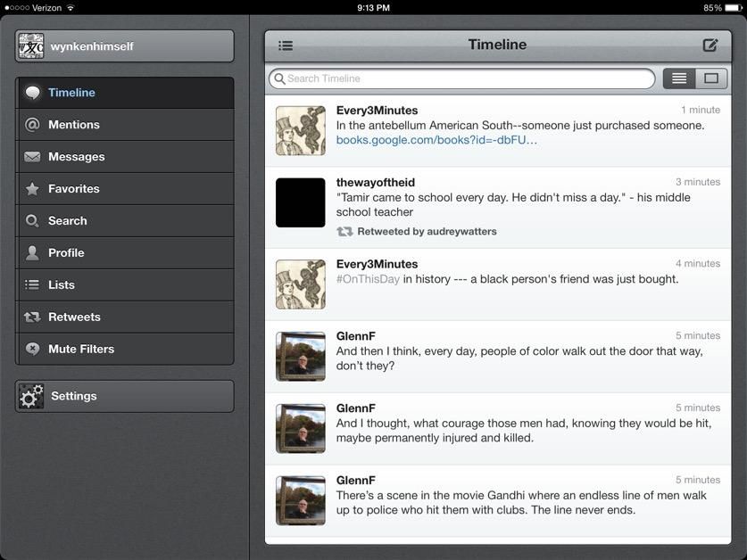Click the Search Timeline field
Image resolution: width=747 pixels, height=560 pixels.
point(462,78)
